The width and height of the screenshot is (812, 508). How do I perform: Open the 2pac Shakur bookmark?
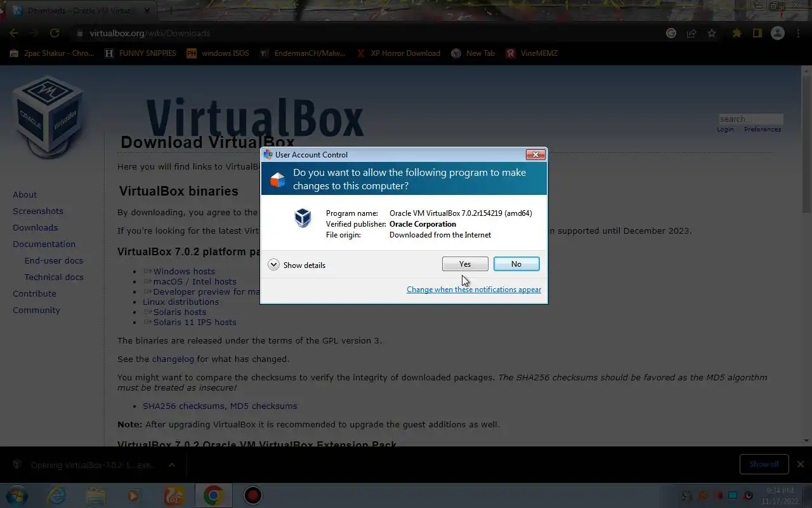coord(52,53)
